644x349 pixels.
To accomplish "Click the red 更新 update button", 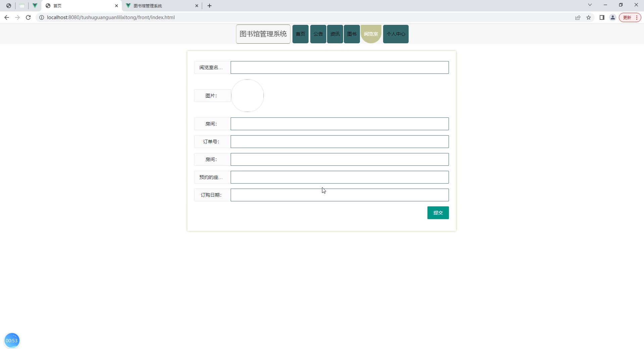I will coord(630,17).
